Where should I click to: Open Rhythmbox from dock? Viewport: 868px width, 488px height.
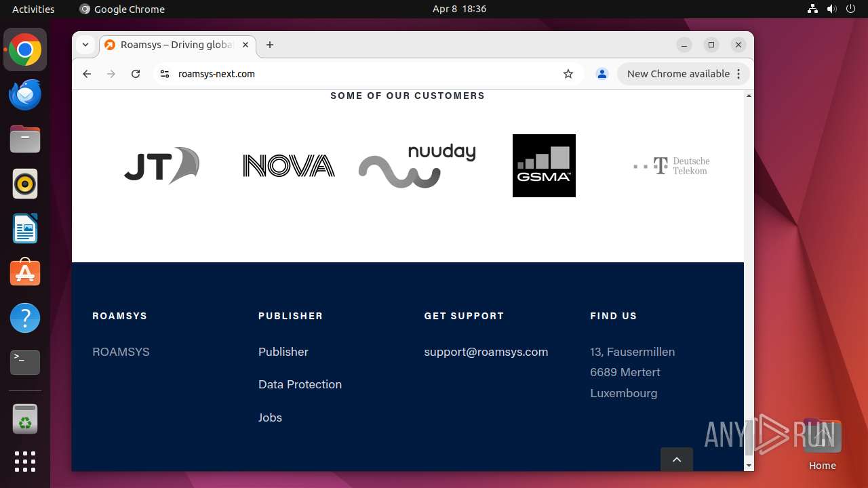pos(25,184)
